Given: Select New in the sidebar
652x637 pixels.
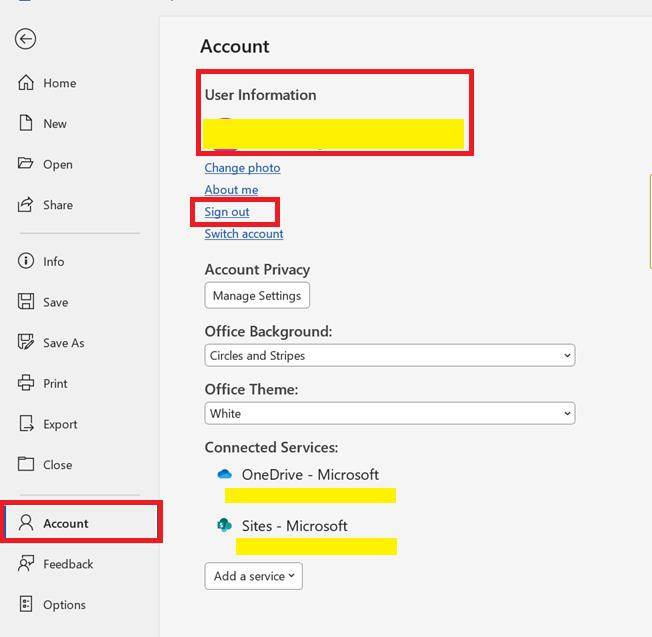Looking at the screenshot, I should coord(55,124).
